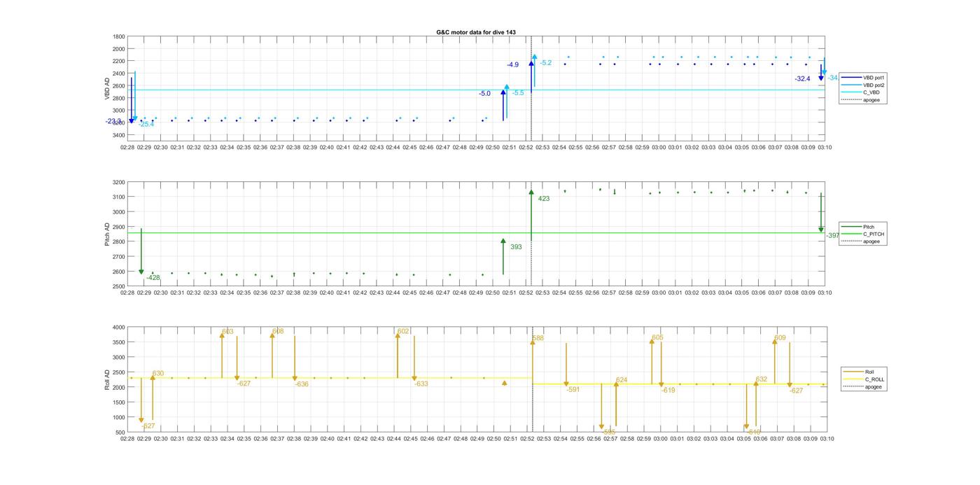Select the 'VBD pot2' legend entry

pos(863,85)
